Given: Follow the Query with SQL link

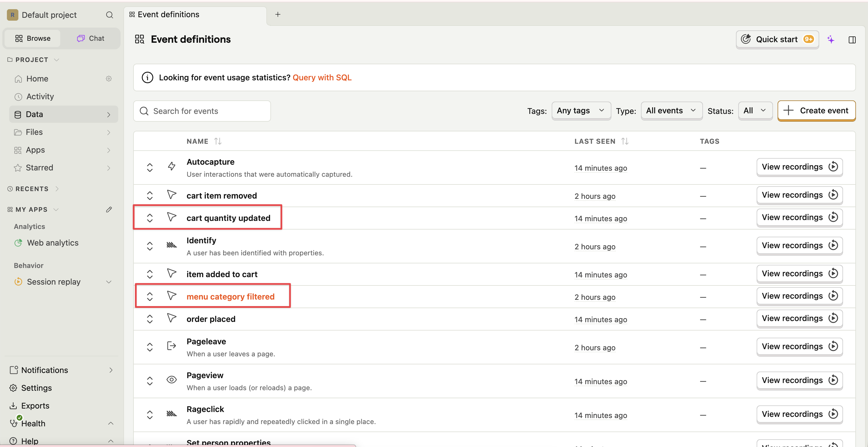Looking at the screenshot, I should click(322, 77).
